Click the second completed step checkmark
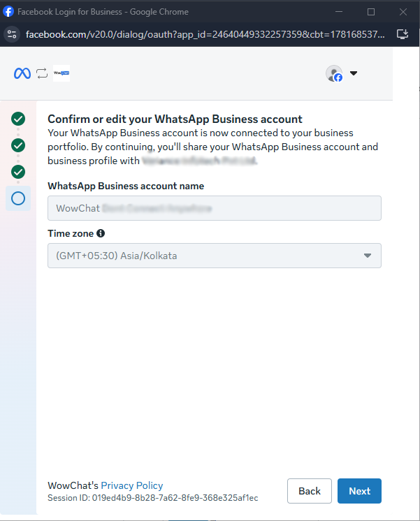Image resolution: width=420 pixels, height=521 pixels. click(18, 145)
